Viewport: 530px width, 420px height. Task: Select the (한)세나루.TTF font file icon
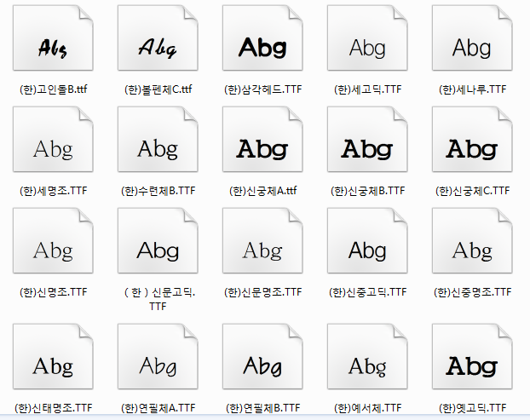pos(472,37)
